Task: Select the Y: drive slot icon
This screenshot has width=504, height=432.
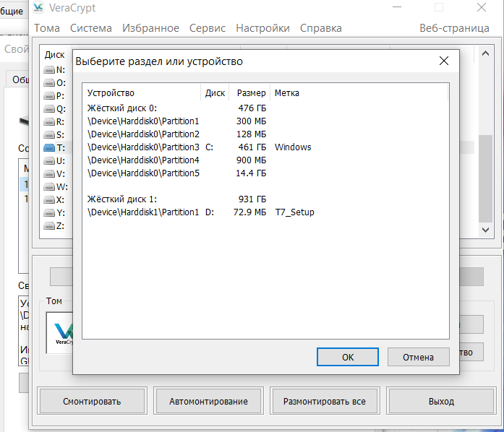Action: coord(49,212)
